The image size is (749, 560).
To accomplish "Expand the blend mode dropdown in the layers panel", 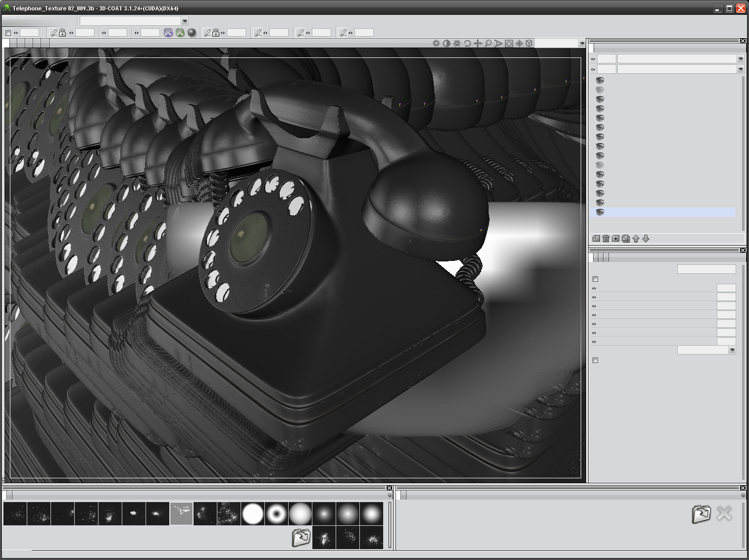I will point(741,58).
